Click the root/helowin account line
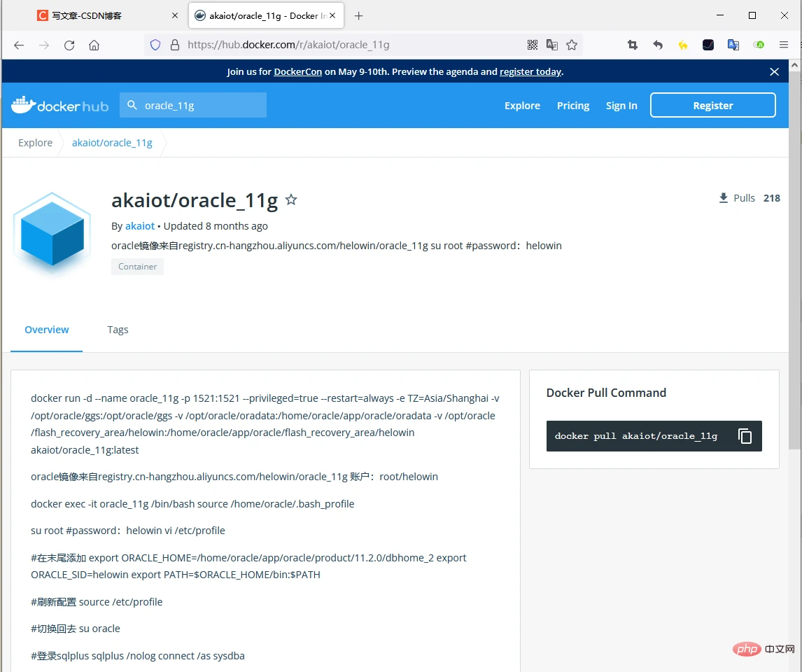This screenshot has width=802, height=672. 234,477
